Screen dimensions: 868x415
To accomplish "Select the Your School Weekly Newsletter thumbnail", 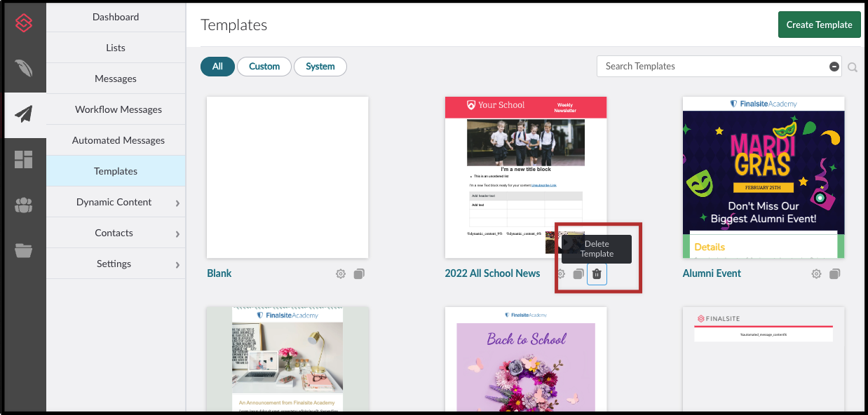I will click(526, 177).
